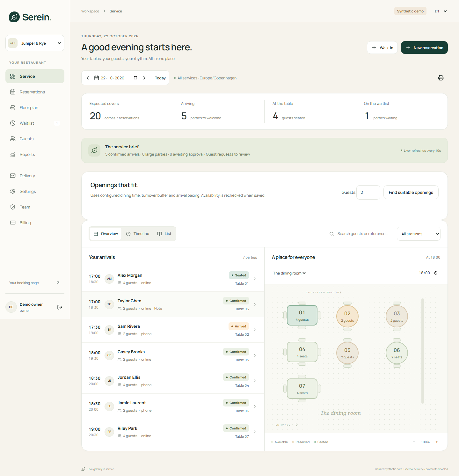Click the Workspace breadcrumb link

pyautogui.click(x=90, y=11)
